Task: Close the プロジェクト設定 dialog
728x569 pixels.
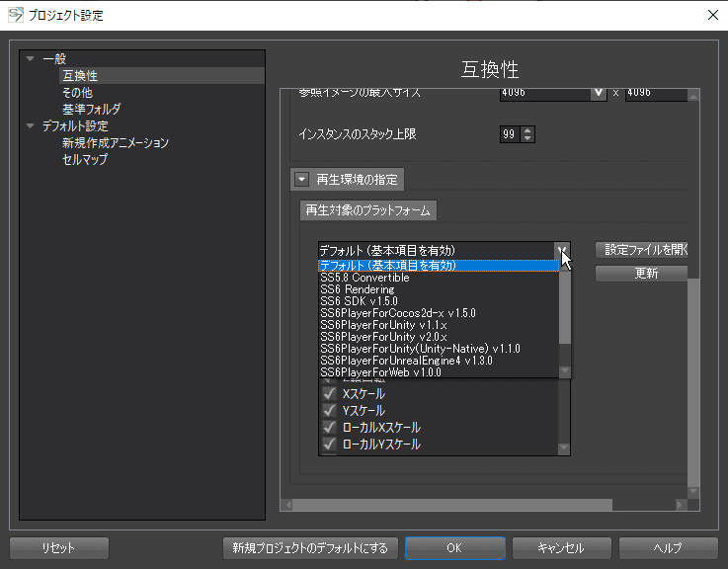Action: tap(713, 15)
